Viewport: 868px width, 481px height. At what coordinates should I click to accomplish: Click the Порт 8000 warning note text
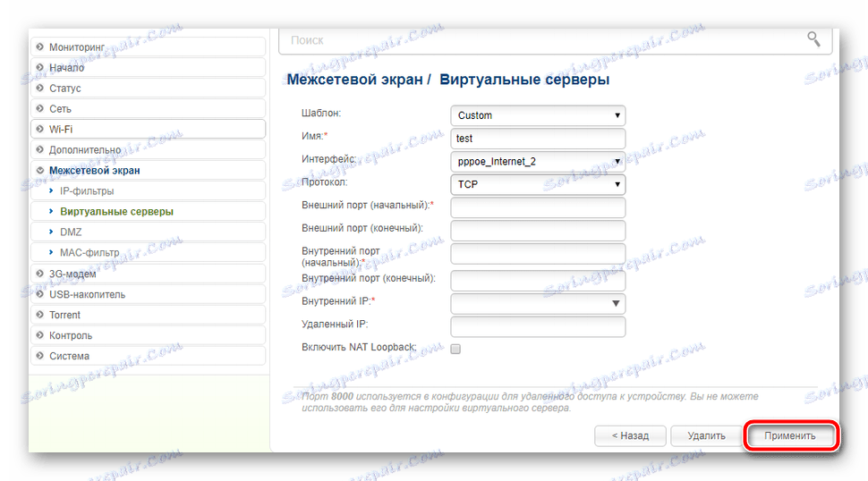530,402
